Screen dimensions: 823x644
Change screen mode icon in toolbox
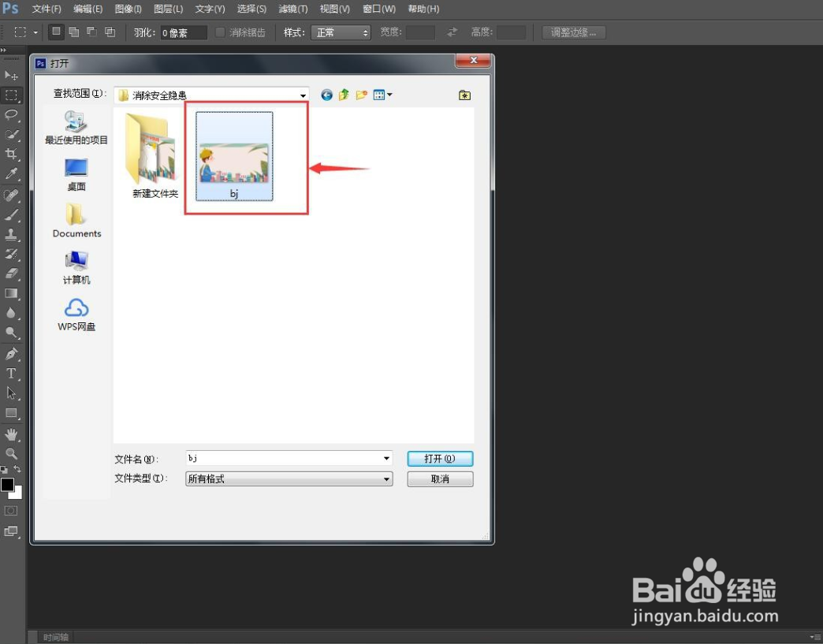coord(11,531)
